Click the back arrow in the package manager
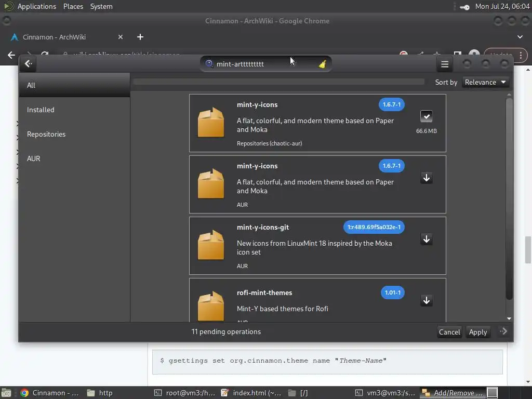The image size is (532, 399). (x=29, y=64)
